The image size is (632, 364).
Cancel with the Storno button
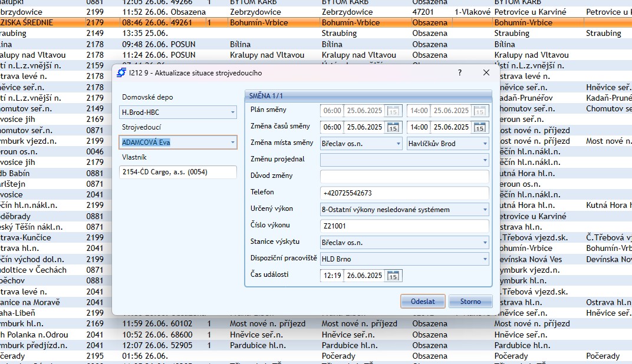pyautogui.click(x=470, y=302)
